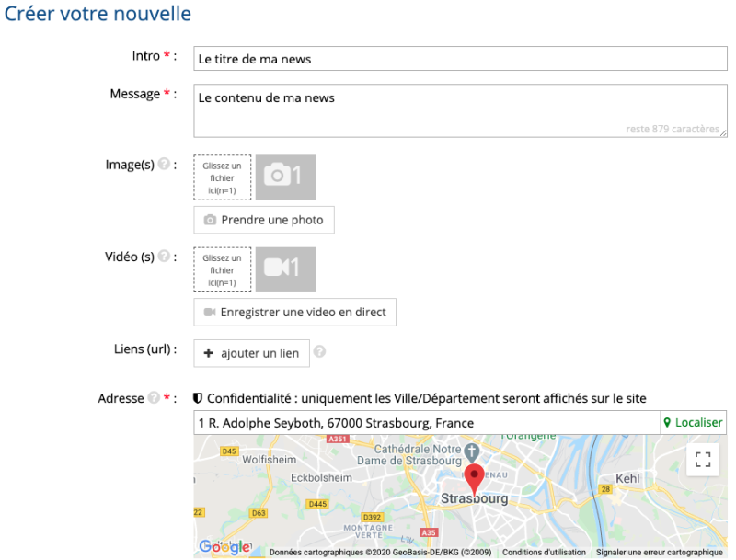Screen dimensions: 736x560
Task: Click the video file drop zone
Action: click(222, 269)
